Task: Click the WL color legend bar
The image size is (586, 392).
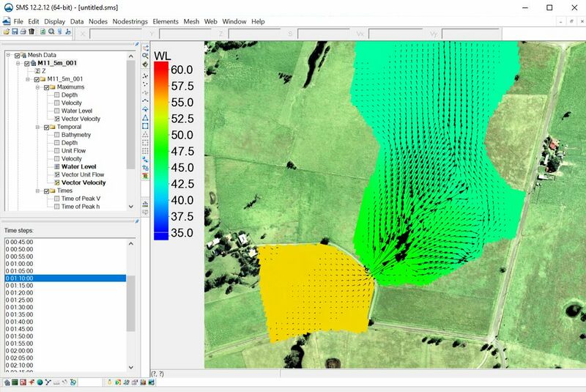Action: (x=160, y=150)
